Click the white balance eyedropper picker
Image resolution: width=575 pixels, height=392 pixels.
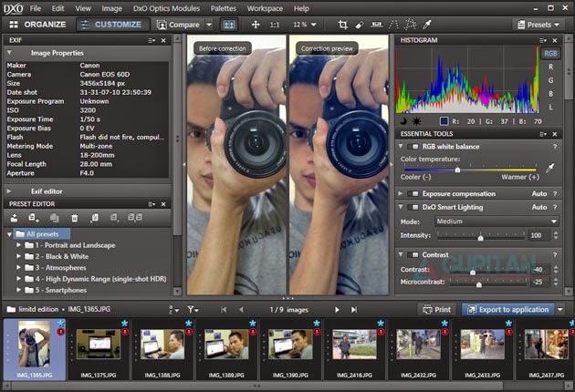550,169
